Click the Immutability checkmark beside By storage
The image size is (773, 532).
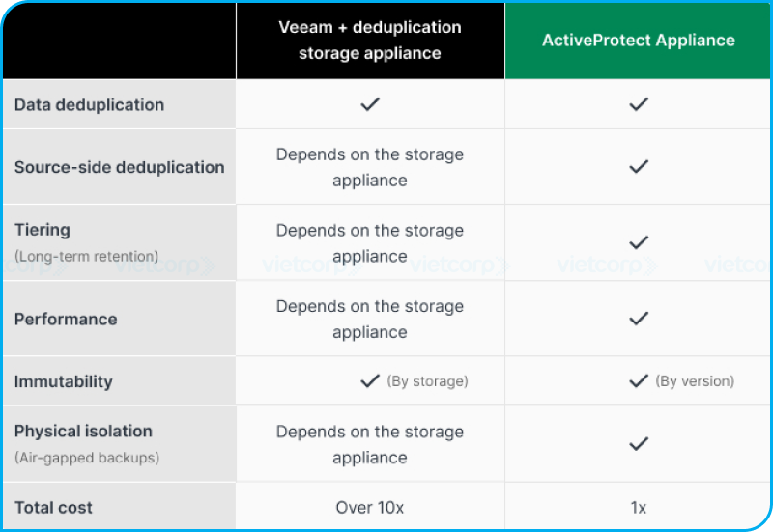coord(370,381)
